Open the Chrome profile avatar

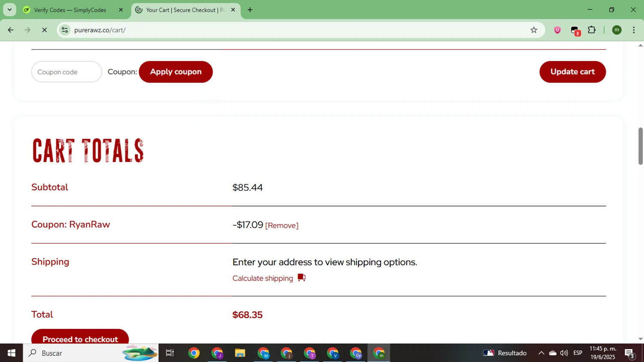(617, 30)
